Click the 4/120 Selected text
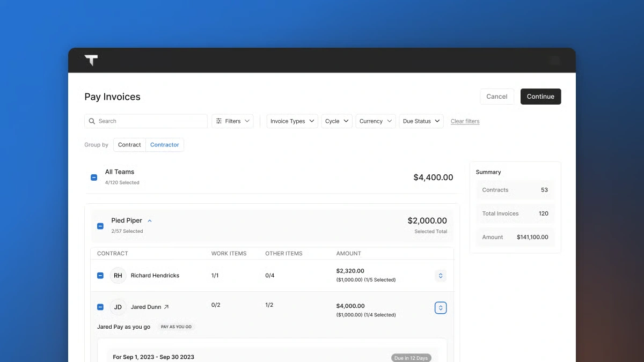This screenshot has width=644, height=362. click(122, 183)
